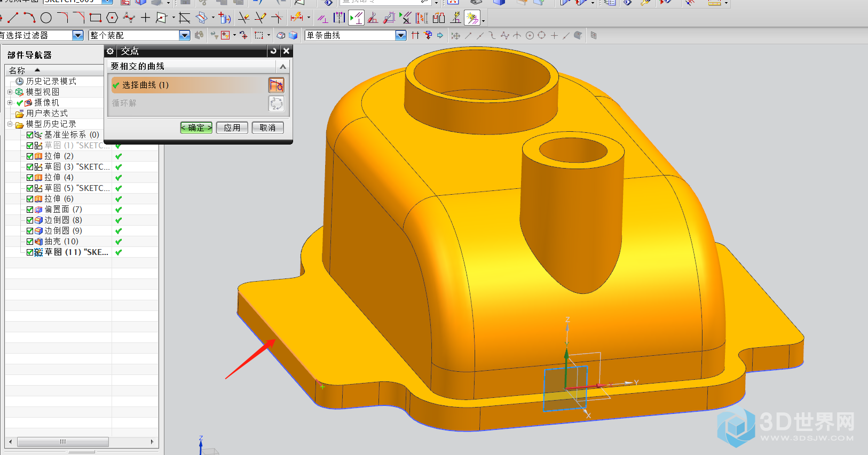This screenshot has width=868, height=455.
Task: Open the selection filter dropdown
Action: pyautogui.click(x=77, y=35)
